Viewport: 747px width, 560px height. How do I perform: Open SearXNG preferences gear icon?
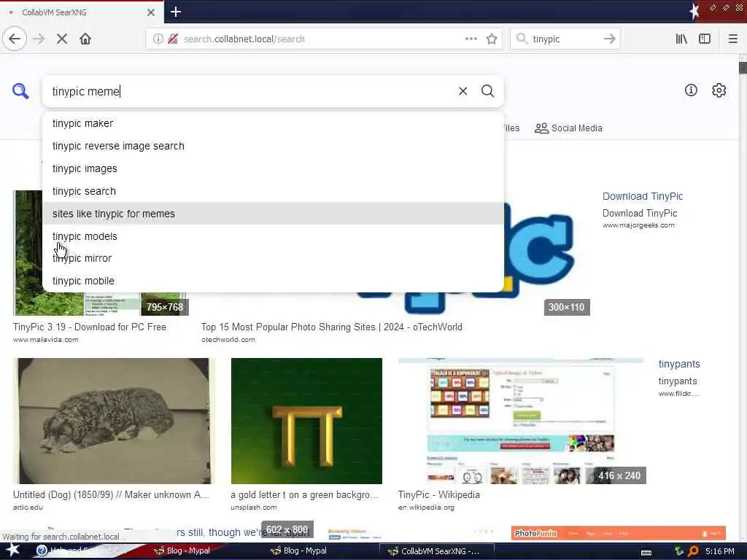tap(719, 90)
